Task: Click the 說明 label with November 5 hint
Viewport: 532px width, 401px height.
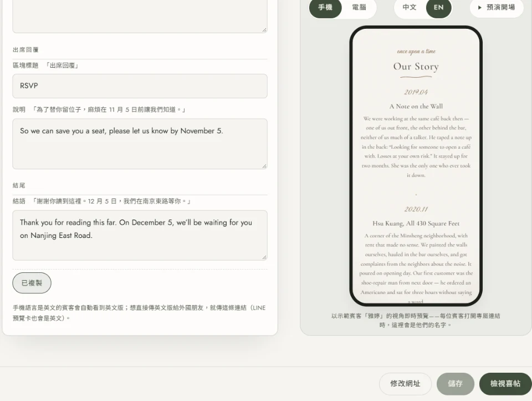Action: 99,110
